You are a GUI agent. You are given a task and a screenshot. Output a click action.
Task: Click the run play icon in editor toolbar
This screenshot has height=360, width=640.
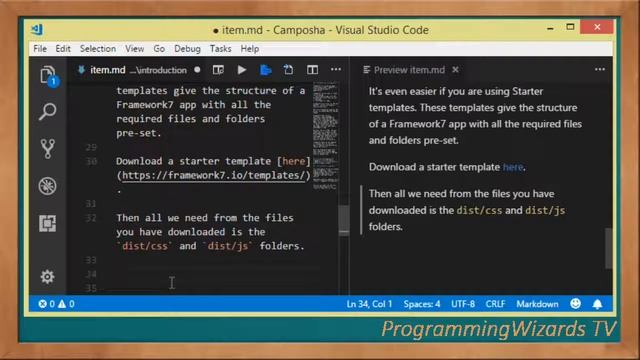coord(242,70)
